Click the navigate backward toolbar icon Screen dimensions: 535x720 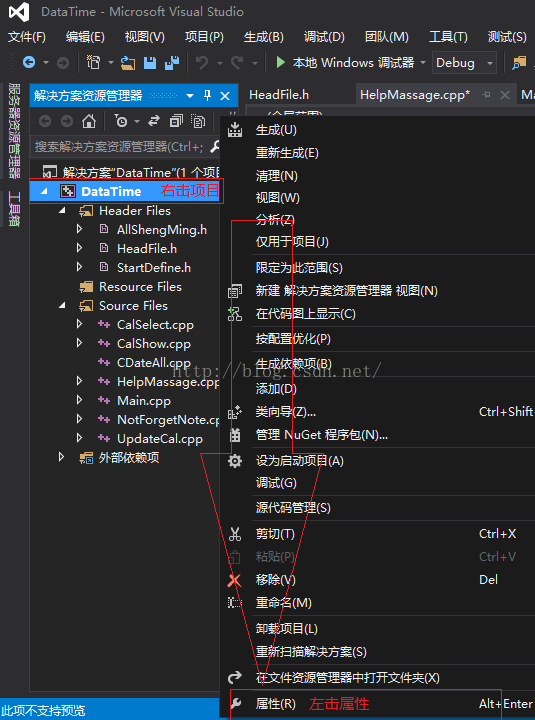click(29, 62)
